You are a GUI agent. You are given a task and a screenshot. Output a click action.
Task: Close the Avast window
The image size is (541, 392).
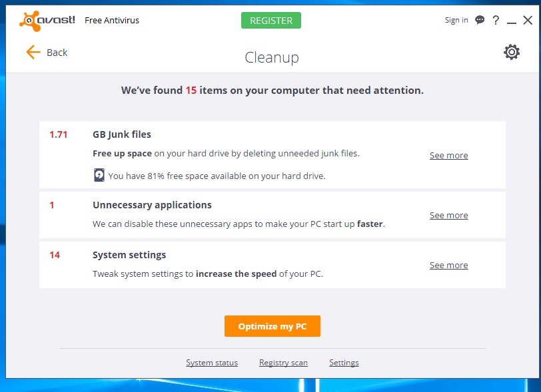528,20
